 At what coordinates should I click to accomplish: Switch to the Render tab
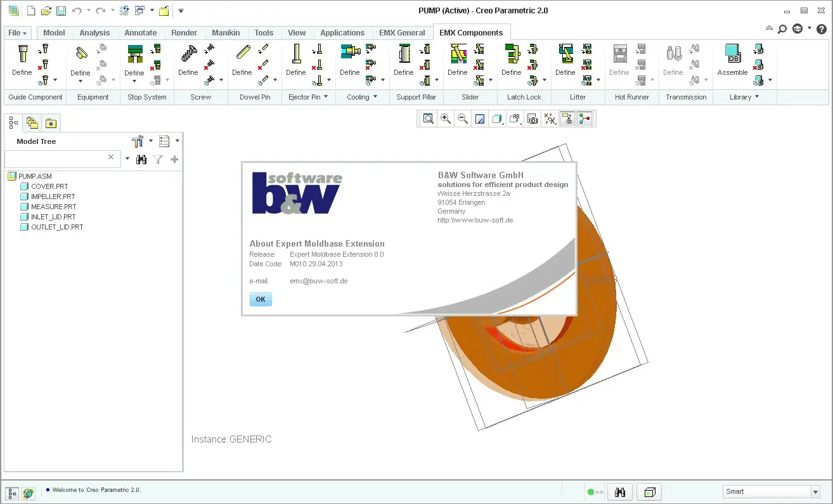[x=184, y=33]
